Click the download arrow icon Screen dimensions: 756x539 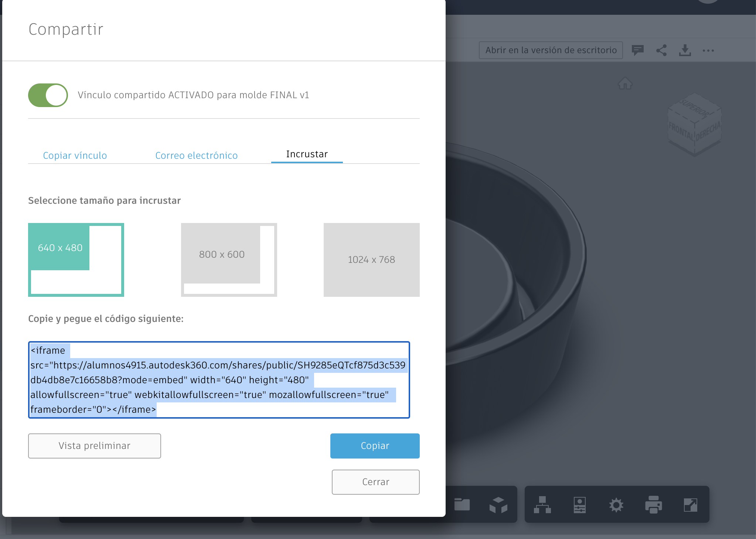point(685,50)
